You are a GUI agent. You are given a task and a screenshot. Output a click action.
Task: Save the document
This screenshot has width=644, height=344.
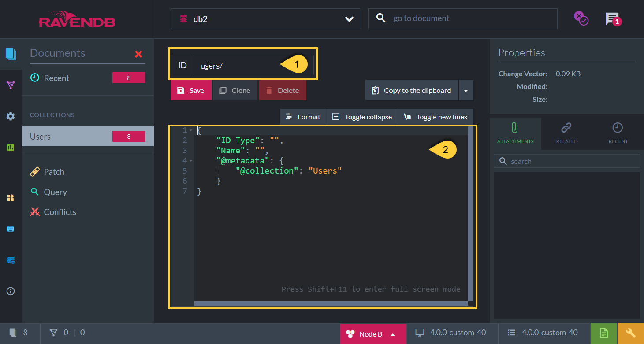pyautogui.click(x=191, y=90)
